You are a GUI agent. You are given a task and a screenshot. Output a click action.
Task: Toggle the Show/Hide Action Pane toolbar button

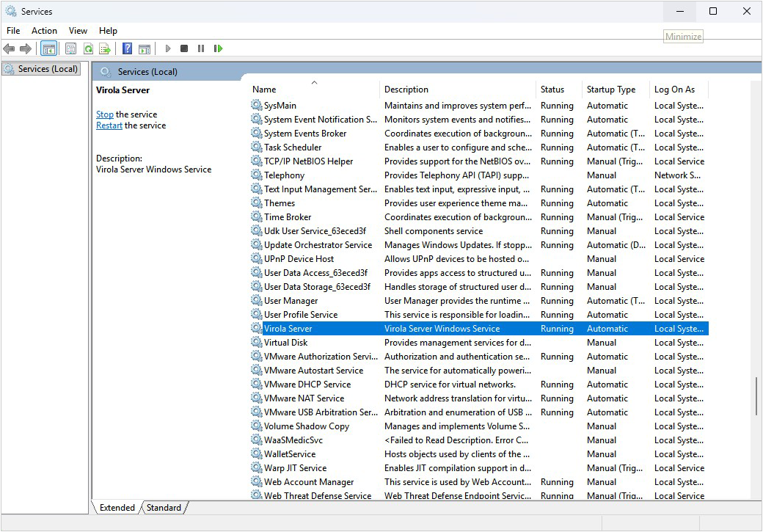pyautogui.click(x=145, y=48)
